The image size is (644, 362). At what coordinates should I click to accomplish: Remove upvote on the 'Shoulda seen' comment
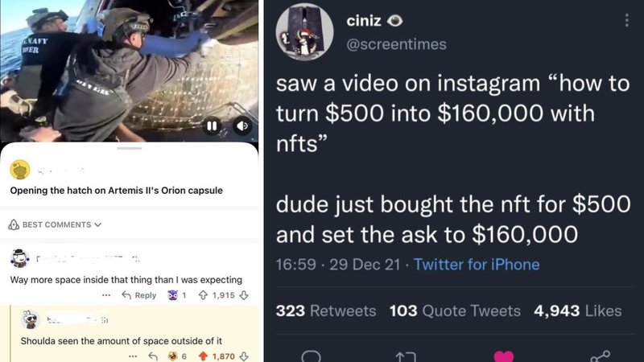pyautogui.click(x=203, y=356)
